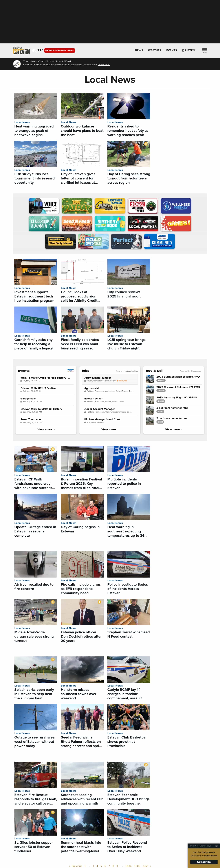The width and height of the screenshot is (220, 868).
Task: Open Estevan Voltz U7/U9 Festival event
Action: [46, 390]
